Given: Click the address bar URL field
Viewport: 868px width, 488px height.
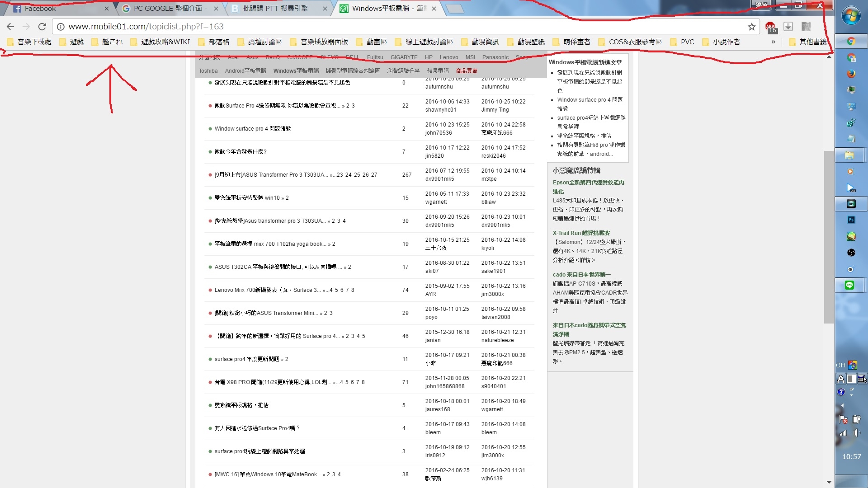Looking at the screenshot, I should pos(402,27).
